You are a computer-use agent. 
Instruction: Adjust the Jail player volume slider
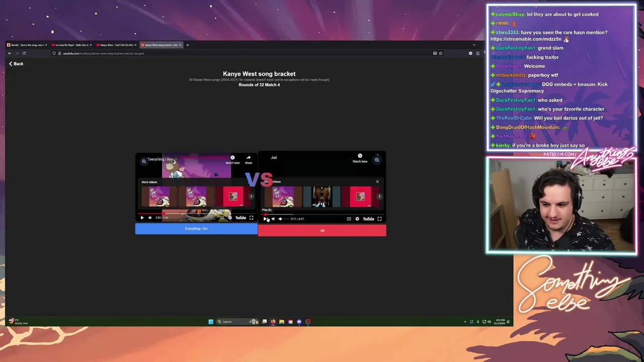284,219
